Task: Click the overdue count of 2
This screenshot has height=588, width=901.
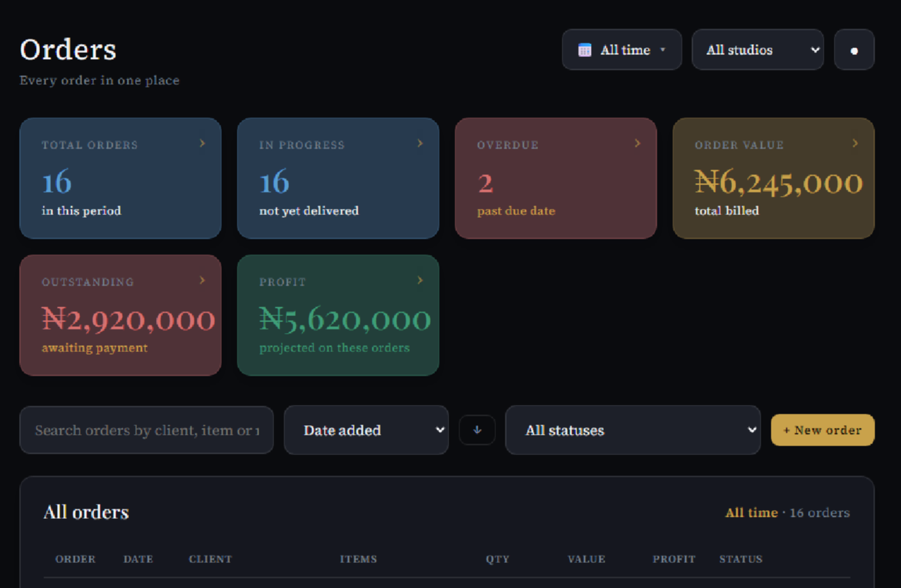Action: coord(485,183)
